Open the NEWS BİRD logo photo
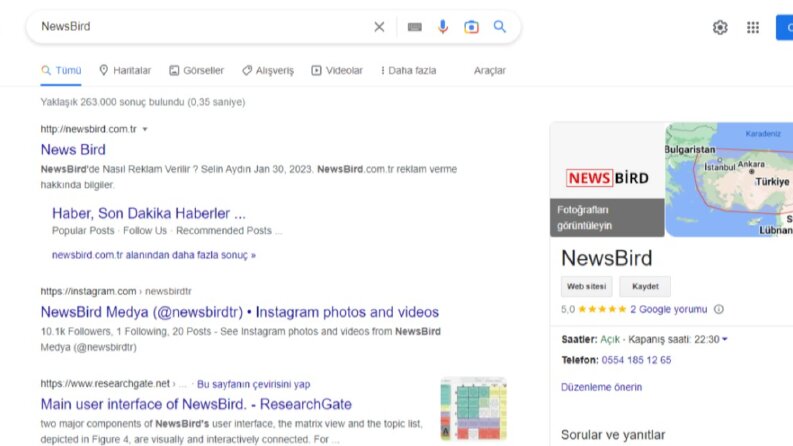793x446 pixels. 607,177
